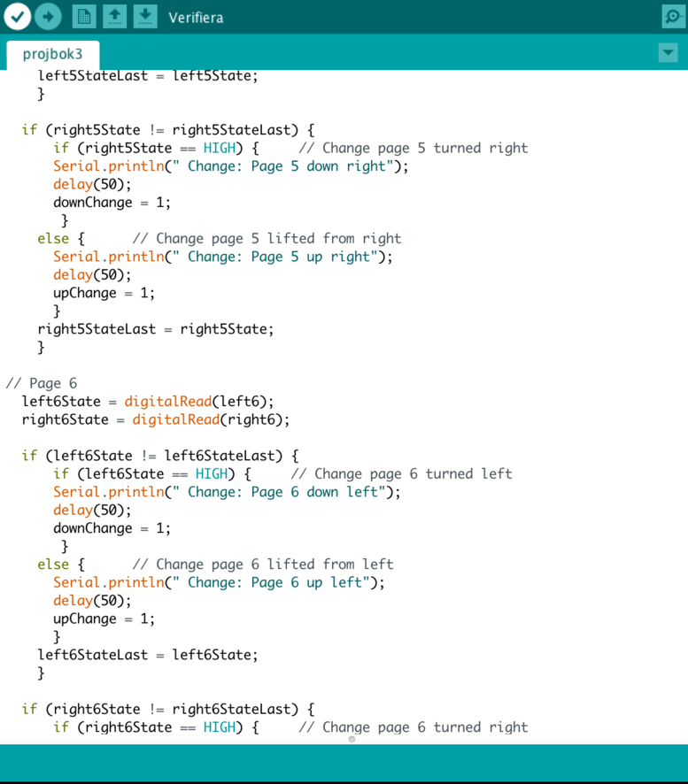Click the "Page 6 down left" println line

[x=226, y=492]
